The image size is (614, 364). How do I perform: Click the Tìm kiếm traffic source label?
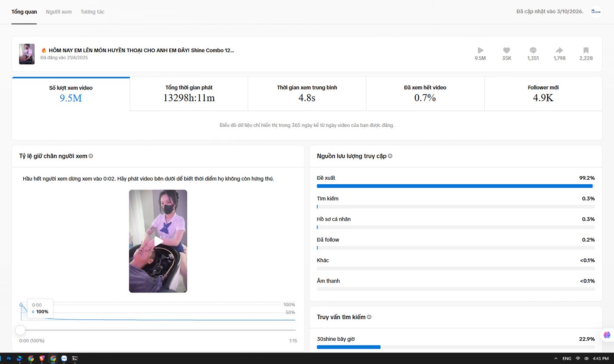tap(328, 199)
